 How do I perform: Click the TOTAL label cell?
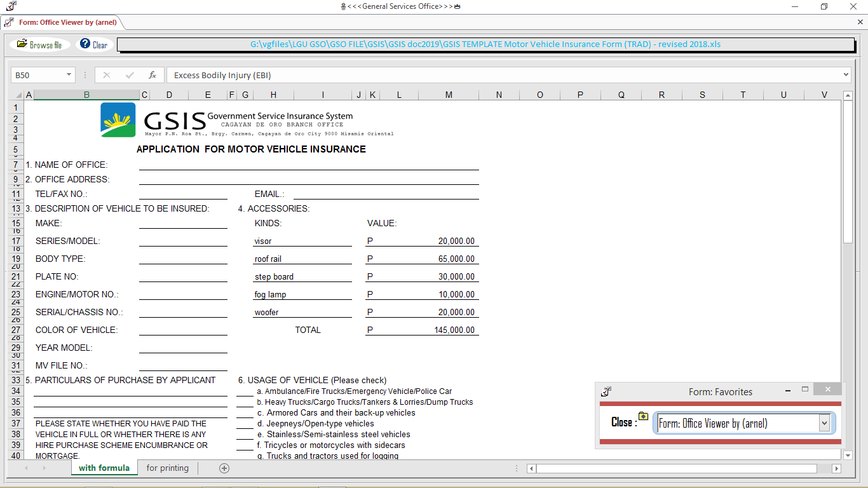[308, 330]
